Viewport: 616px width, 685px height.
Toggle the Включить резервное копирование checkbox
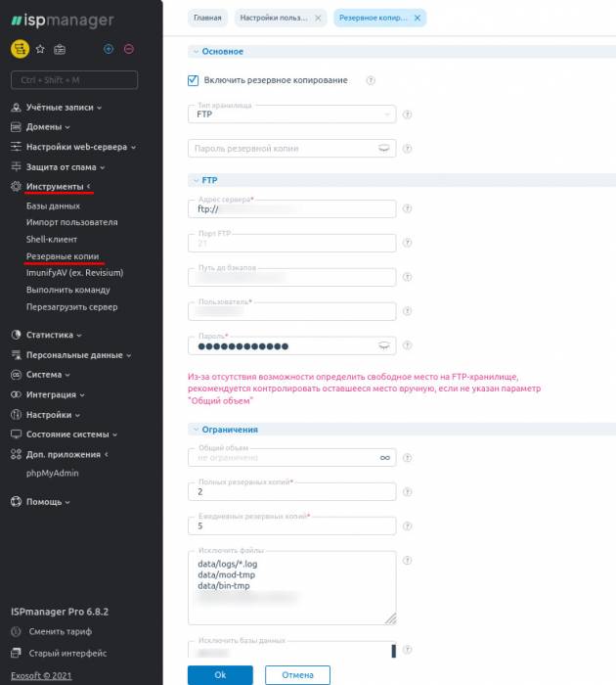(x=193, y=80)
